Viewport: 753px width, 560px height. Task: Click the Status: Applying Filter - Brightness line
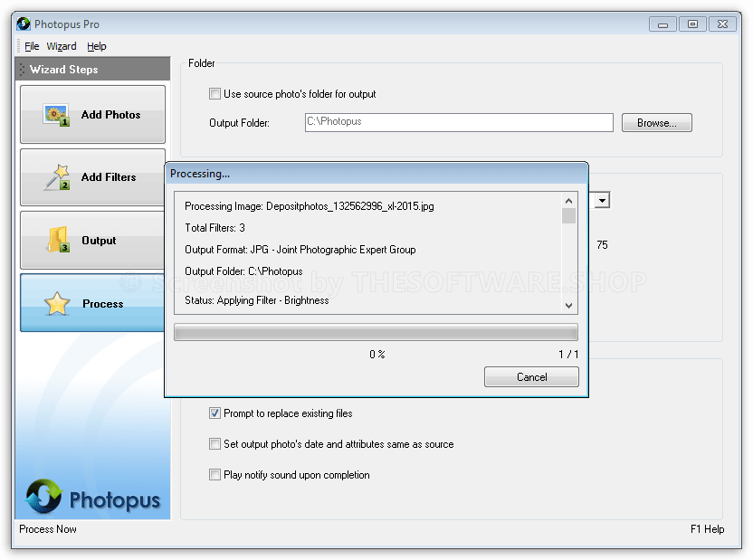point(257,300)
